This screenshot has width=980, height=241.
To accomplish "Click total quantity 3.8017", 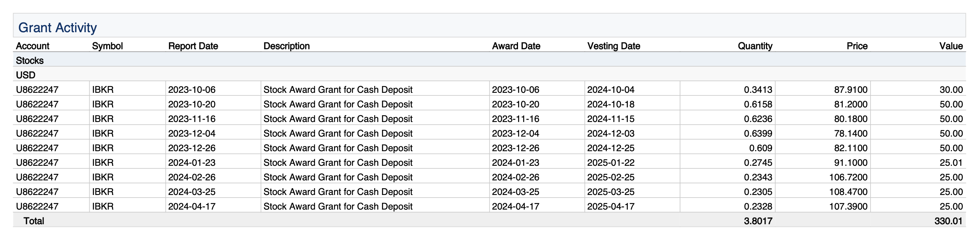I will click(758, 221).
